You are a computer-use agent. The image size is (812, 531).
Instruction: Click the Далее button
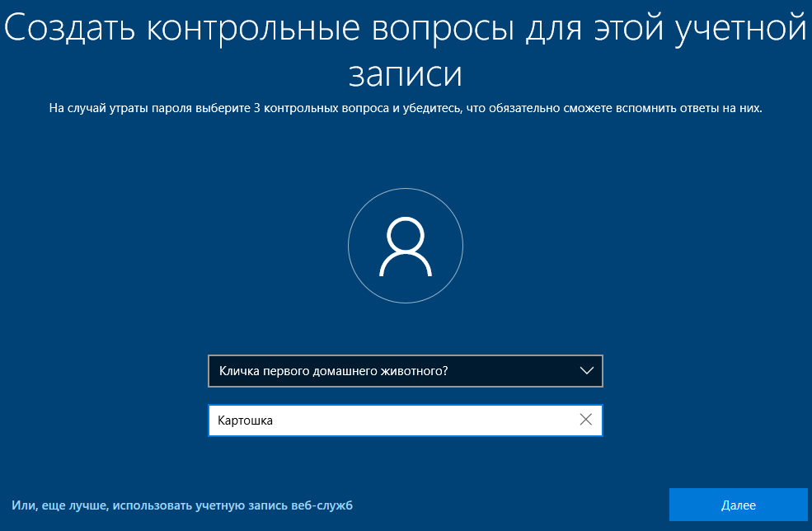738,505
